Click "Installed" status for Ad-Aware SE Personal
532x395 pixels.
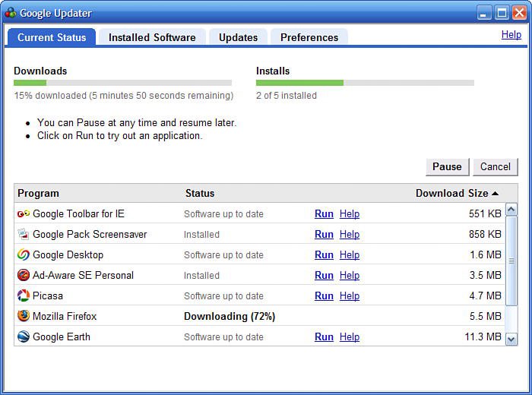point(201,275)
